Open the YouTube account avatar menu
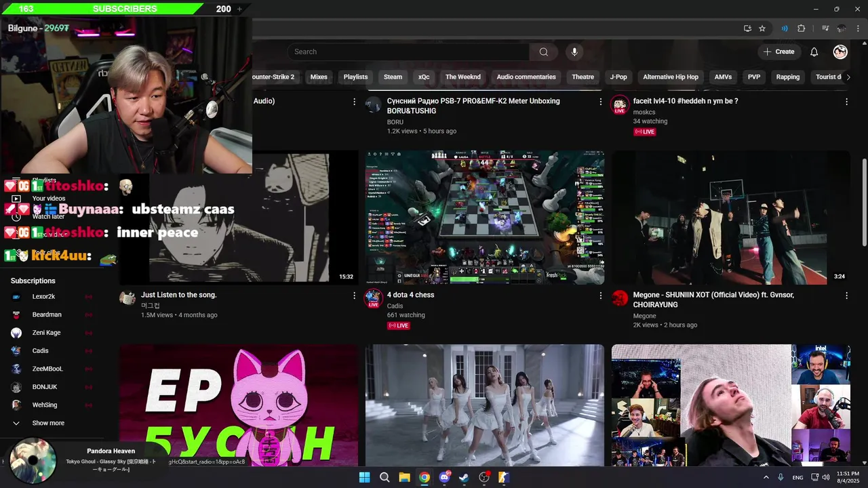This screenshot has height=488, width=868. [840, 52]
